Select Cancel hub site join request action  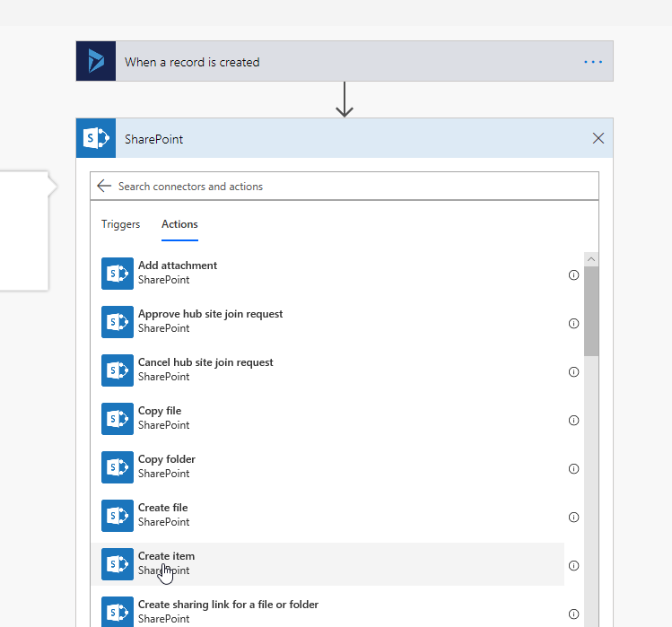point(327,370)
